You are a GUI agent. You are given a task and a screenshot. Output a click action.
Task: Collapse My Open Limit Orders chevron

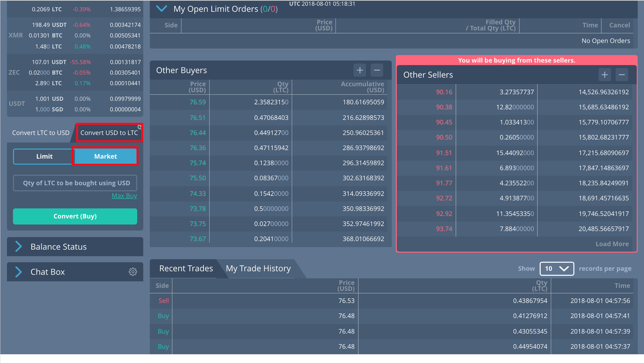pos(162,9)
